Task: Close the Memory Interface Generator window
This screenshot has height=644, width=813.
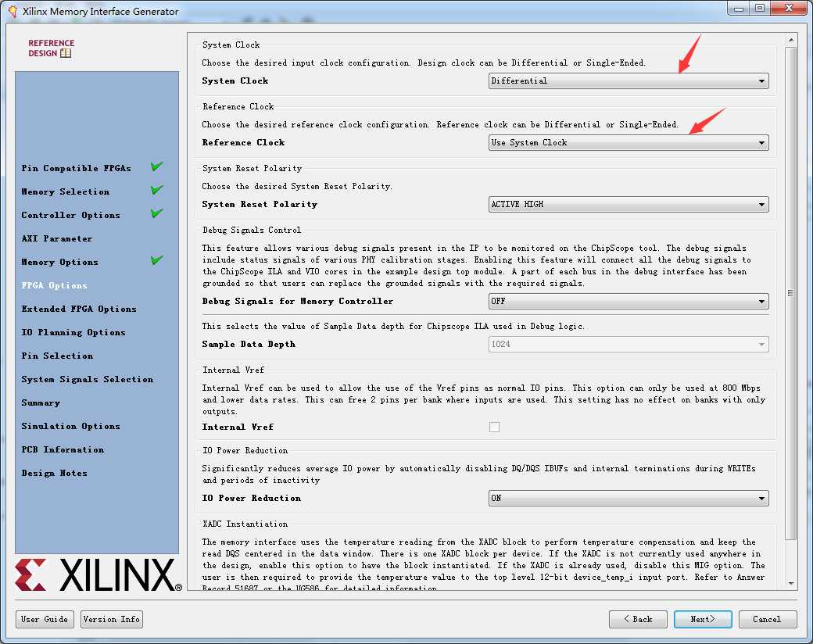Action: (x=789, y=9)
